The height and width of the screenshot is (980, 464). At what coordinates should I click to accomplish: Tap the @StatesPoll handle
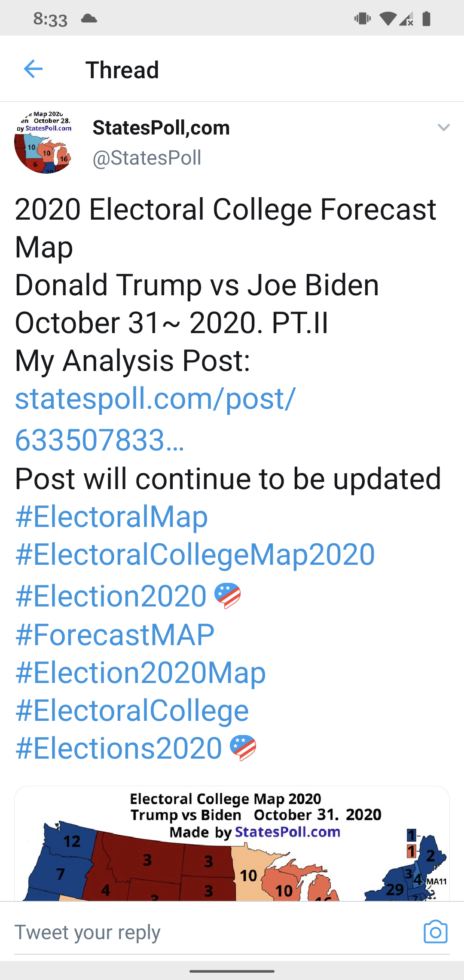click(147, 158)
